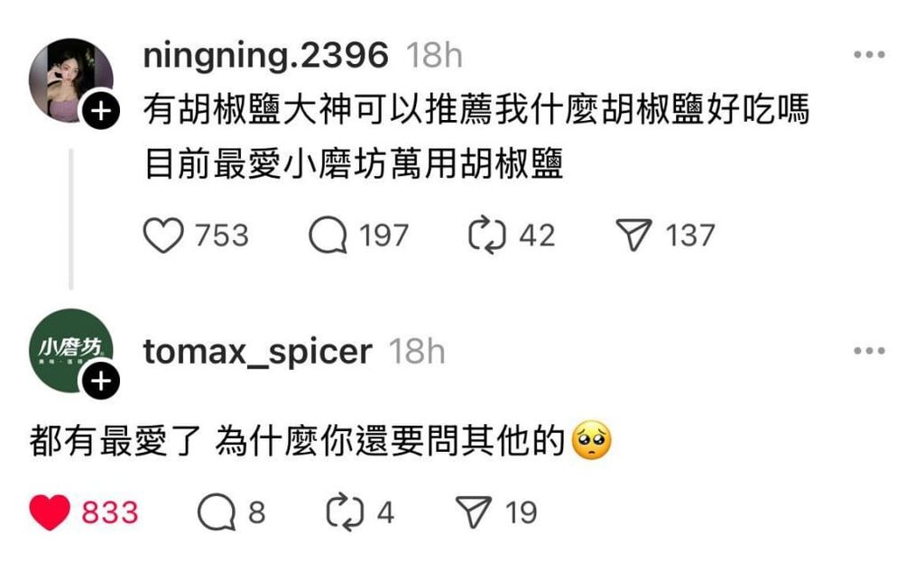This screenshot has width=924, height=562.
Task: View ningning.2396's profile picture
Action: click(x=70, y=80)
